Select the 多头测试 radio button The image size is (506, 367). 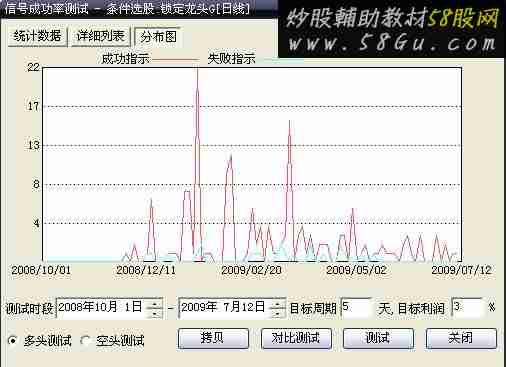(13, 340)
